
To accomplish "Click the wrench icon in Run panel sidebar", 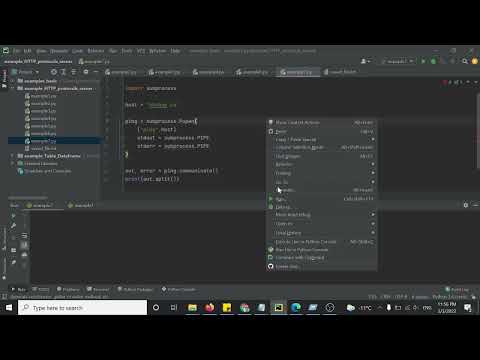I will (x=13, y=226).
